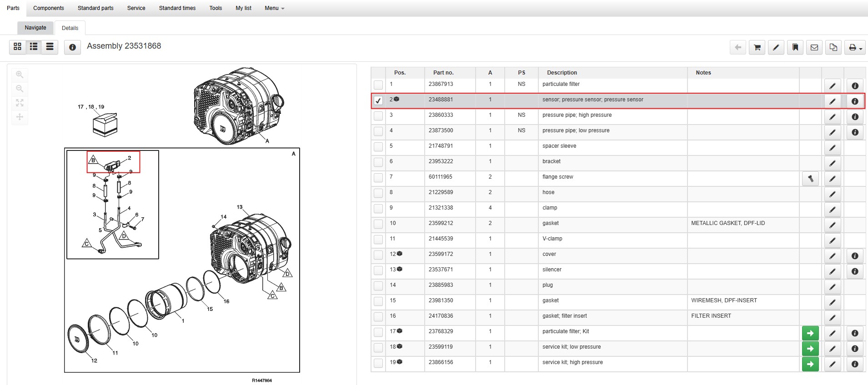Screen dimensions: 868x385
Task: Click the pencil edit icon in top toolbar
Action: 776,47
